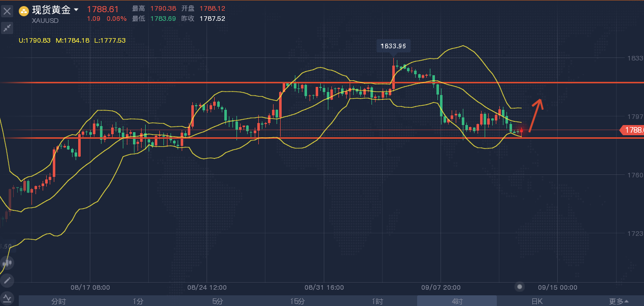Select the active 4时 timeframe tab

[457, 301]
